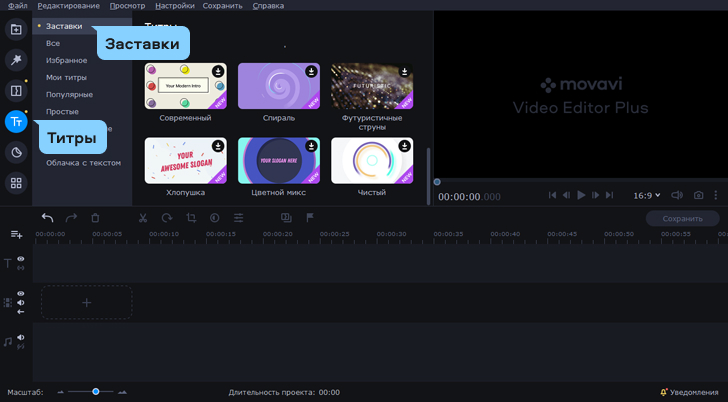Open the 16:9 aspect ratio dropdown
728x402 pixels.
pos(645,195)
